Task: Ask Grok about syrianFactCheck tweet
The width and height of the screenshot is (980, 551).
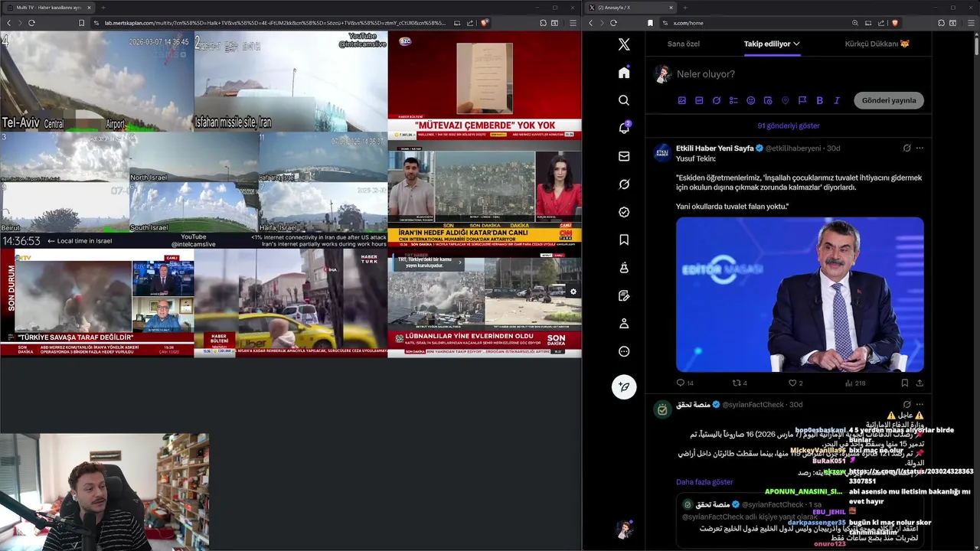Action: [x=906, y=404]
